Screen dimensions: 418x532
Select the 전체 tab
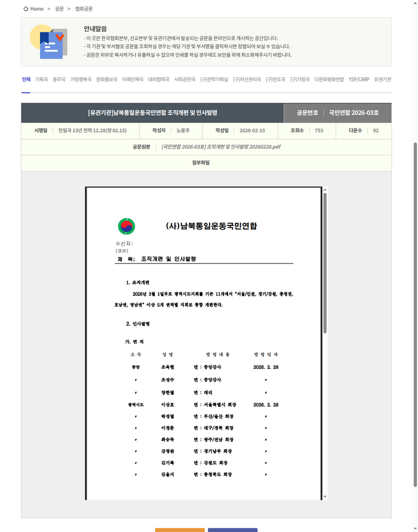[x=26, y=80]
